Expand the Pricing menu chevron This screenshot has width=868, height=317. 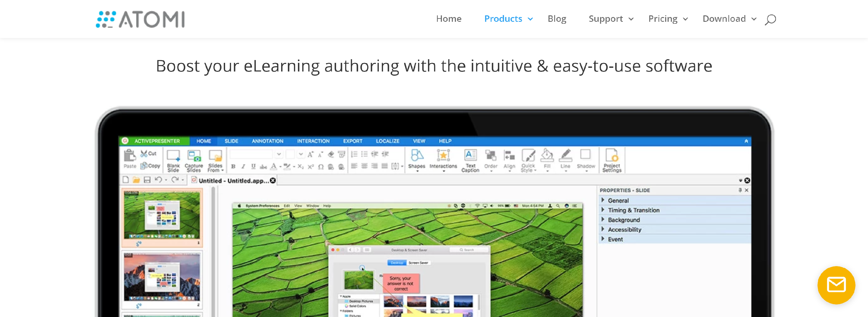[x=685, y=19]
